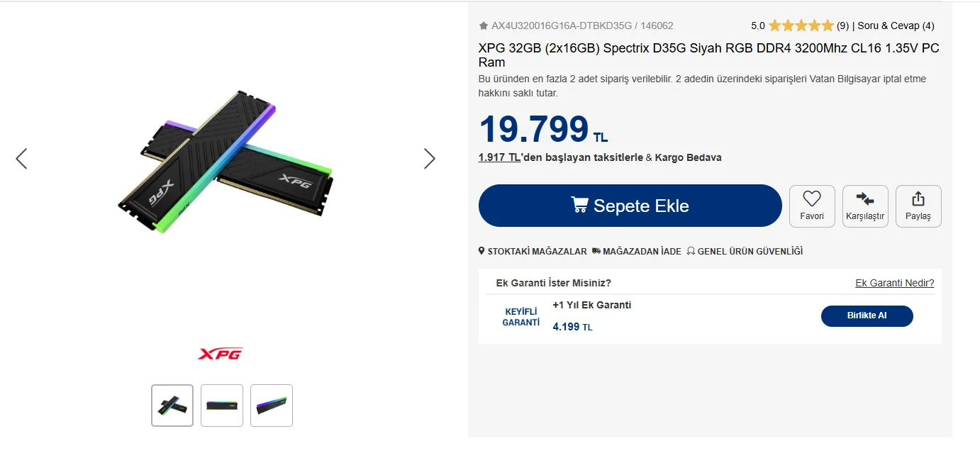Viewport: 980px width, 458px height.
Task: Open the Soru & Cevap section
Action: [896, 26]
